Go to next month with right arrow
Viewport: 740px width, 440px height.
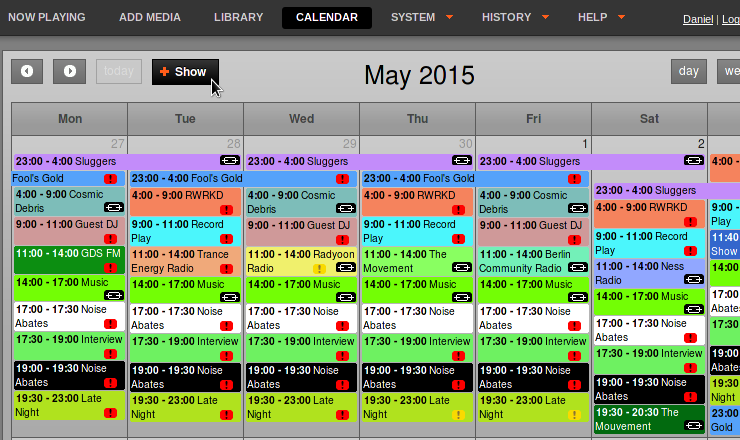coord(69,71)
